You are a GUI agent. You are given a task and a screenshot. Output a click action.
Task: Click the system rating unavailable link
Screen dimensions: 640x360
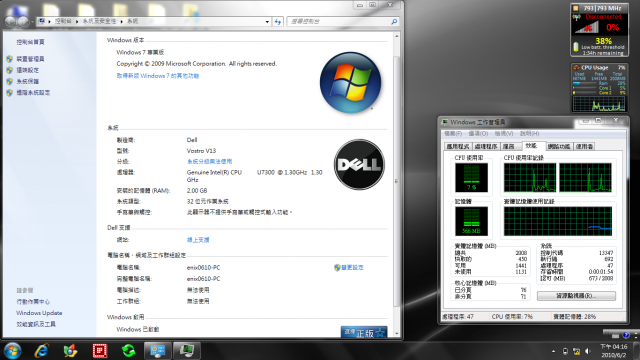pyautogui.click(x=209, y=162)
